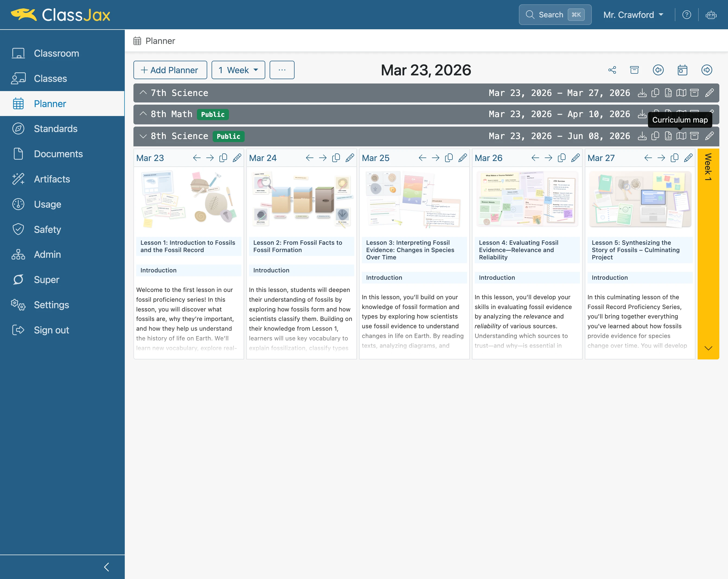
Task: Go to previous week with circled left arrow
Action: point(658,70)
